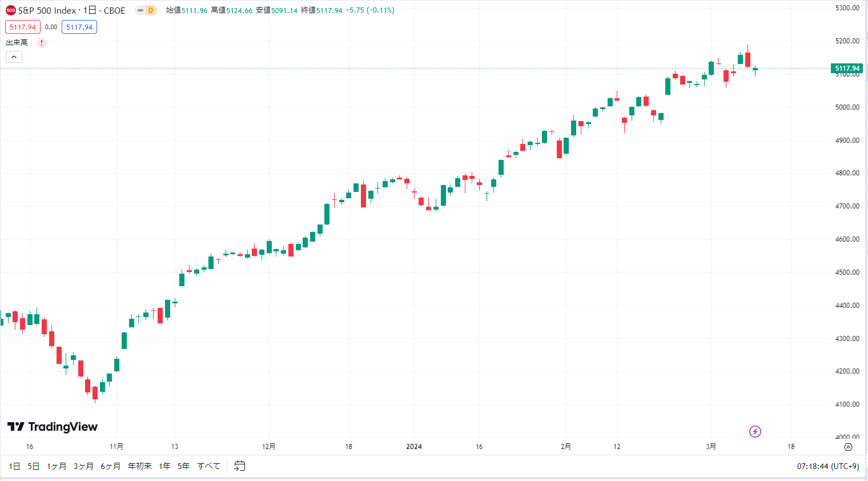Collapse the indicator legend chevron
The image size is (868, 481).
(x=14, y=57)
